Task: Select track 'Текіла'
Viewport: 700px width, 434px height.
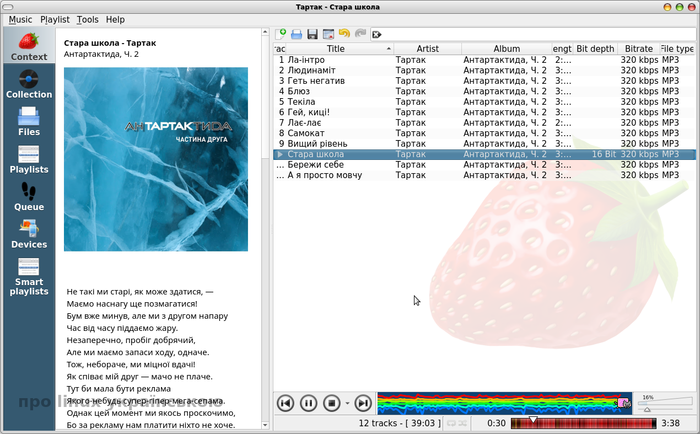Action: point(484,102)
